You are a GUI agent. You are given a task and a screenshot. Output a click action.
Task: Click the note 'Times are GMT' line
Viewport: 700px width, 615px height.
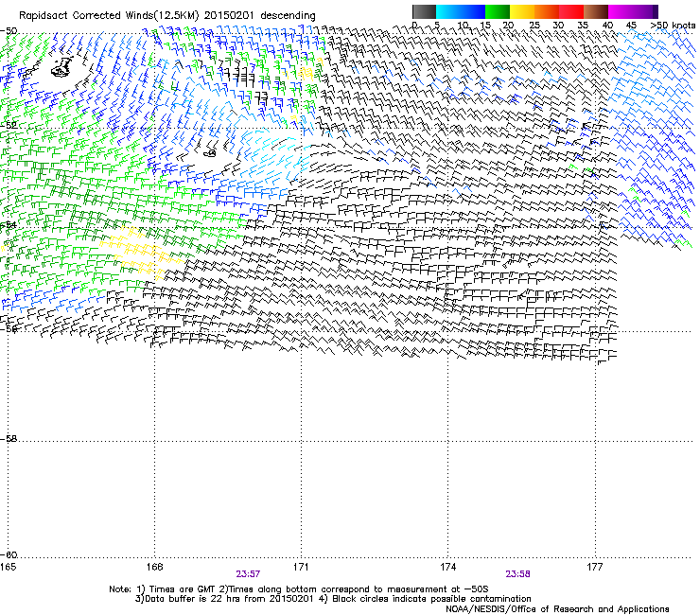pos(299,589)
